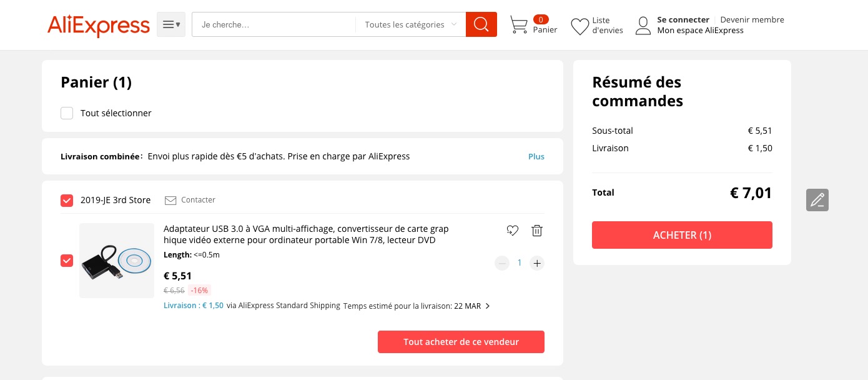Viewport: 868px width, 380px height.
Task: Click the cart count badge '0'
Action: [541, 19]
